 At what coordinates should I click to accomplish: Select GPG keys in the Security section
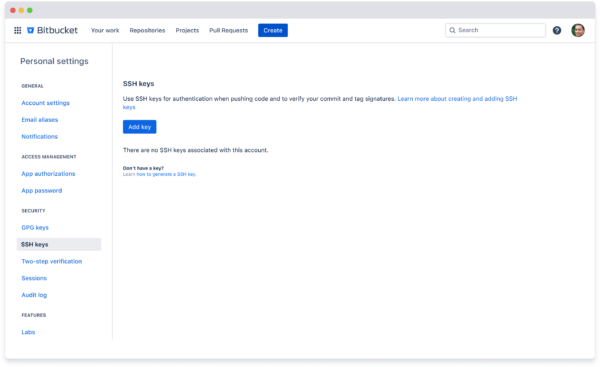pos(35,228)
